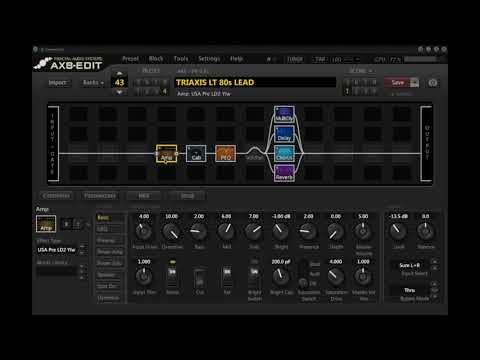
Task: Open the Input + Gate block
Action: (53, 144)
